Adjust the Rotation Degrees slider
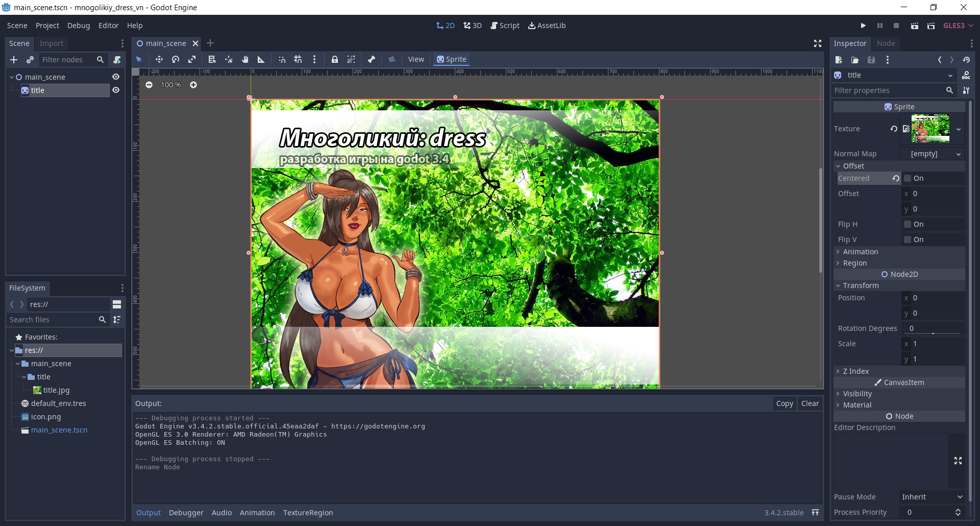Screen dimensions: 980x526 tap(934, 333)
